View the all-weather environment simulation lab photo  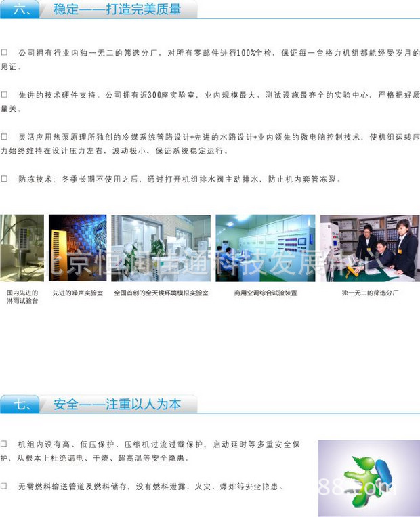161,249
